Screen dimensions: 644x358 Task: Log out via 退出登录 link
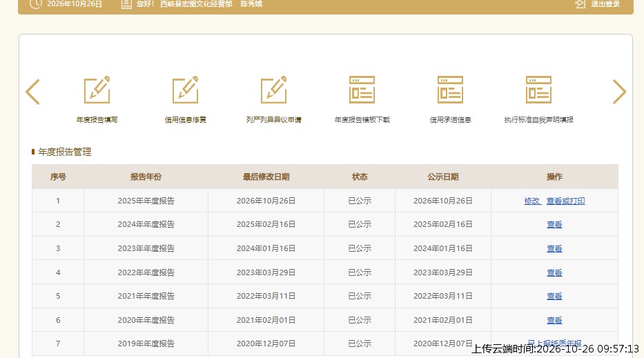click(605, 3)
